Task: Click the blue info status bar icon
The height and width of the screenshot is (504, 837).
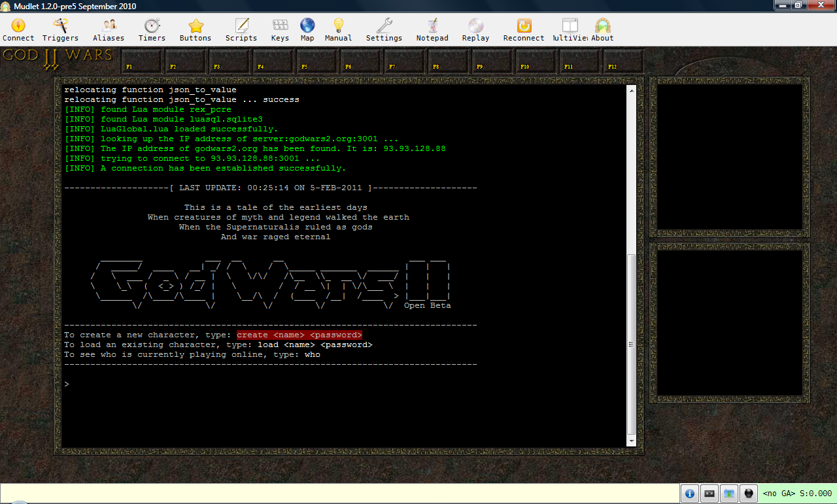Action: point(689,494)
